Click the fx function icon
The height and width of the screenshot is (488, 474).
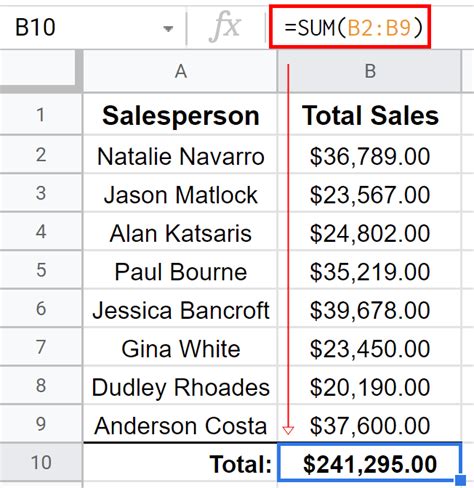click(x=225, y=27)
